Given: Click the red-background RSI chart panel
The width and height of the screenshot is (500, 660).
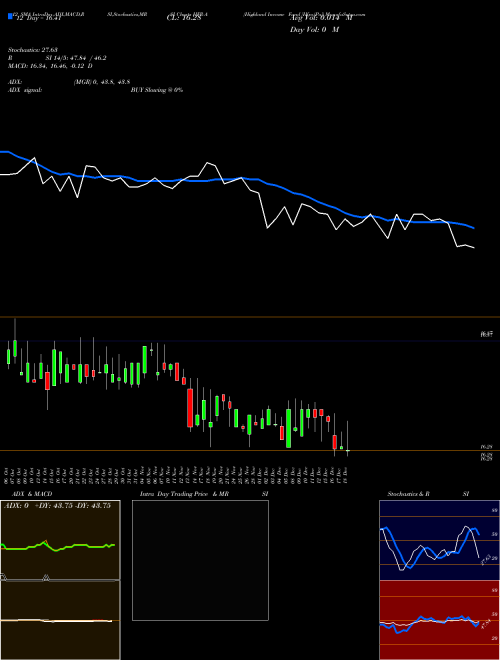Looking at the screenshot, I should coord(439,620).
